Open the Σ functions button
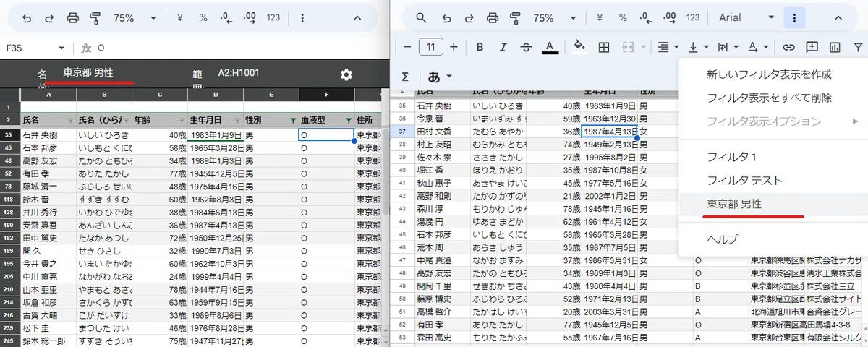868x347 pixels. pyautogui.click(x=406, y=76)
